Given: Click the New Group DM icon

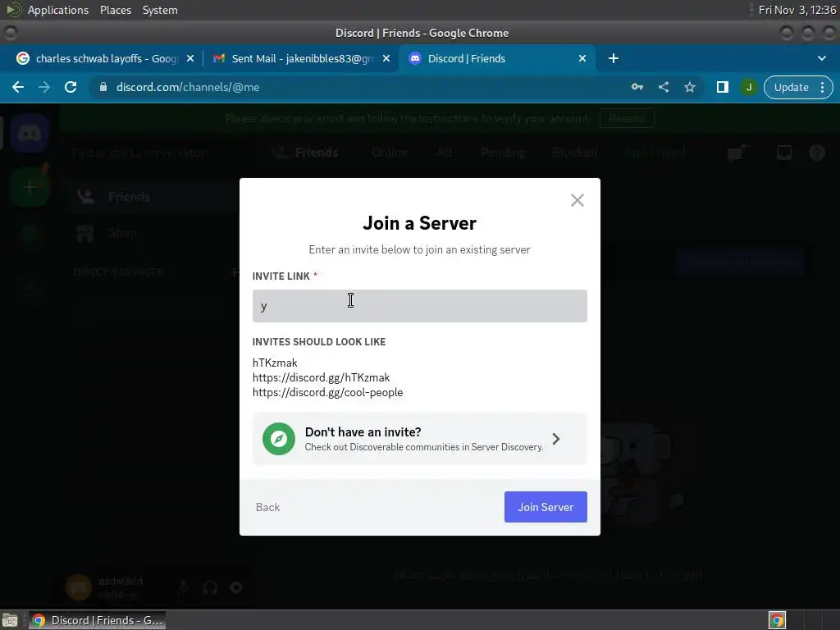Looking at the screenshot, I should point(737,153).
